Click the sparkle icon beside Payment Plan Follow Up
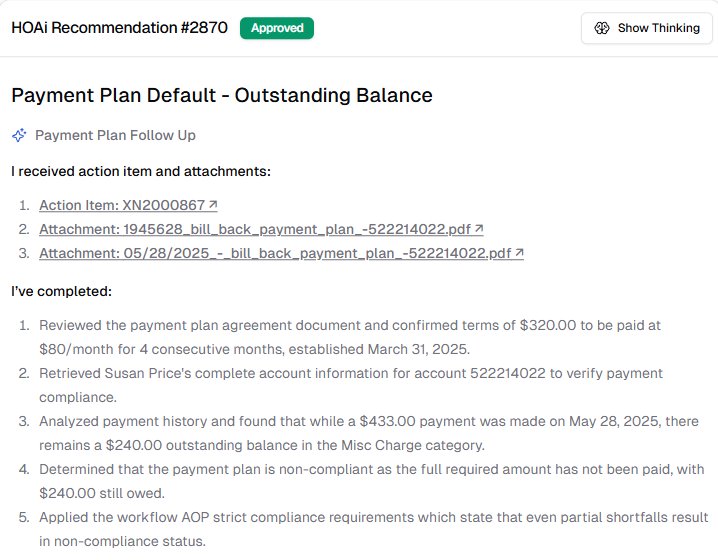This screenshot has width=718, height=560. click(x=19, y=135)
